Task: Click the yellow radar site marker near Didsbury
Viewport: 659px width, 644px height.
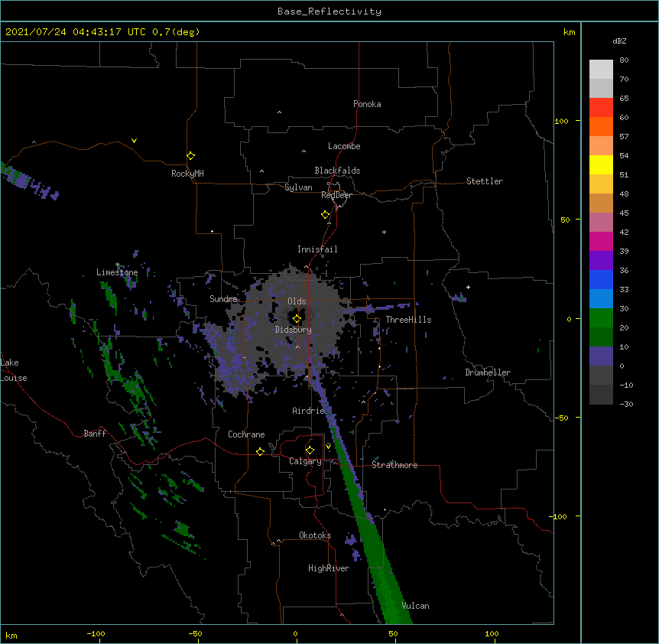Action: [297, 319]
